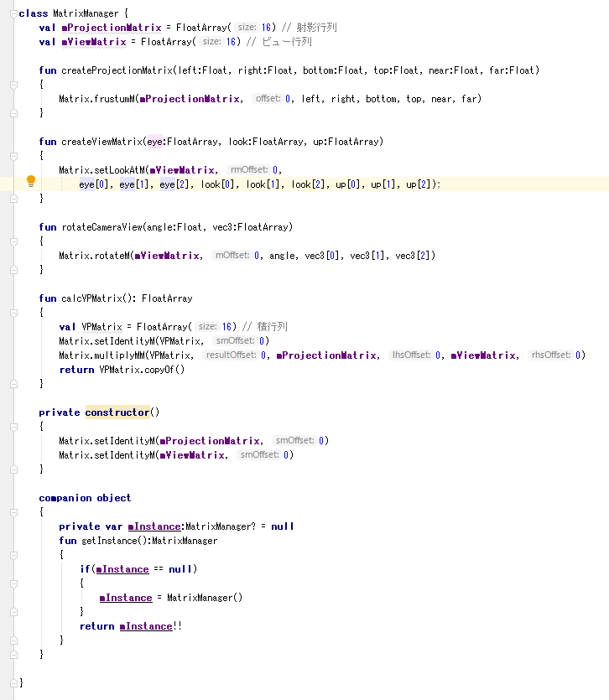
Task: Collapse the MatrixManager class fold marker
Action: (x=14, y=14)
